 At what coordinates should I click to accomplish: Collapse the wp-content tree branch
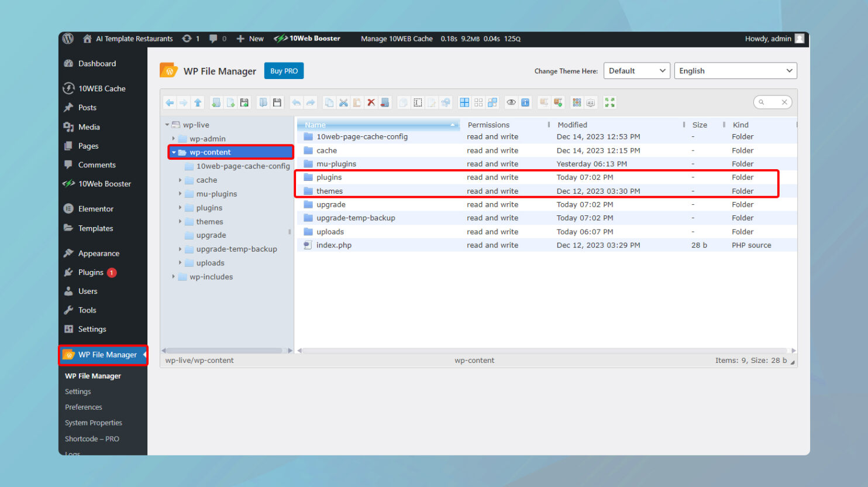coord(173,152)
